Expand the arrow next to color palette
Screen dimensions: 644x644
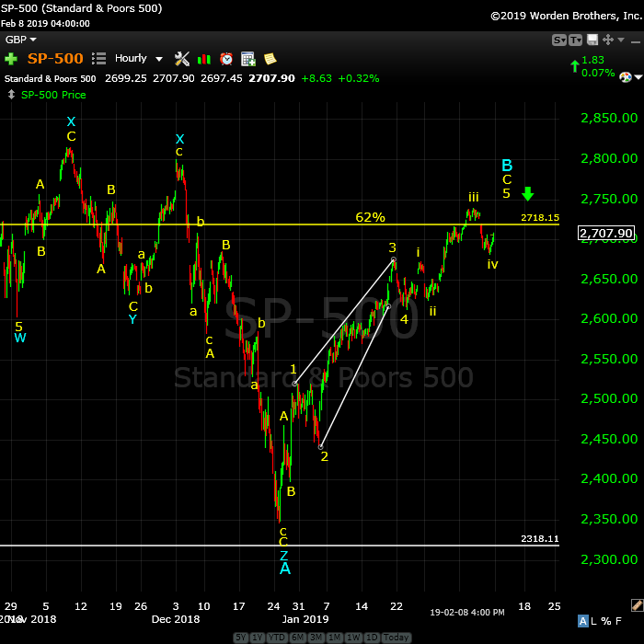point(638,76)
